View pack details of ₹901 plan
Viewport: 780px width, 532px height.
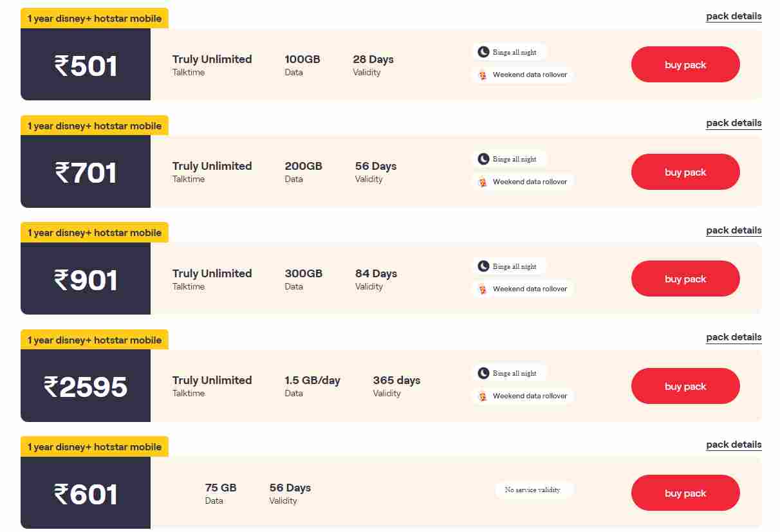pyautogui.click(x=734, y=230)
